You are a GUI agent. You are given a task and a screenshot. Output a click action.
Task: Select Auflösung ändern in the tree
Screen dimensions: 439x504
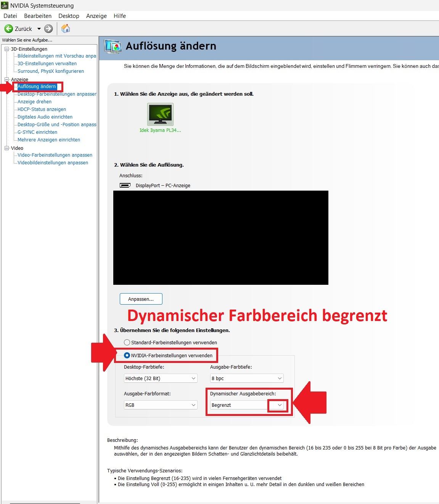(37, 86)
